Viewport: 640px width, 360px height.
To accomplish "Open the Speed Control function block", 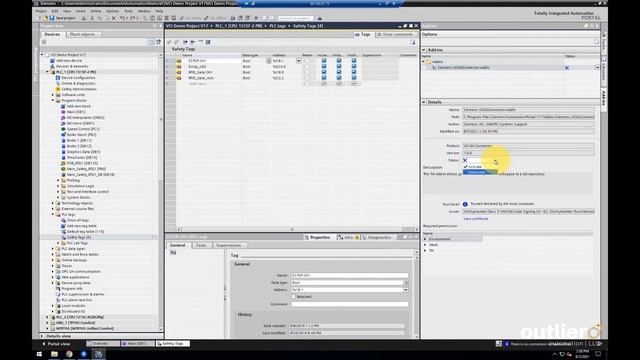I will pyautogui.click(x=83, y=129).
